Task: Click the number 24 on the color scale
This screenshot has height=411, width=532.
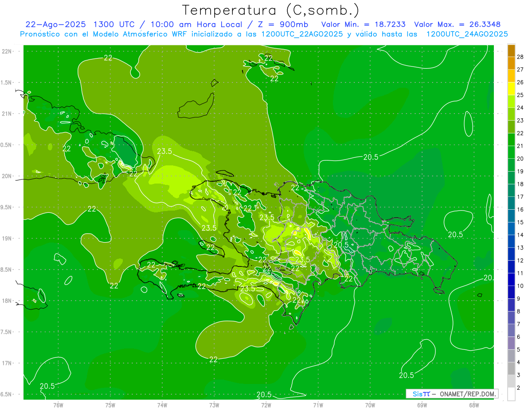Action: pyautogui.click(x=521, y=108)
